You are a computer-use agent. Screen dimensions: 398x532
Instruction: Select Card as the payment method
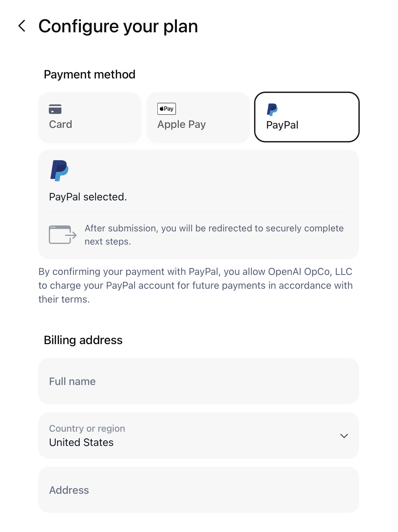click(90, 117)
